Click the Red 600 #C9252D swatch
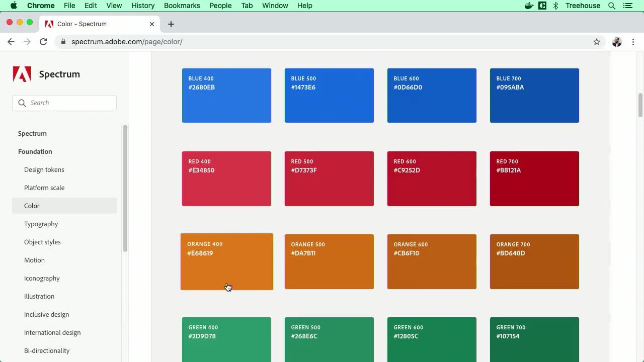 [432, 178]
